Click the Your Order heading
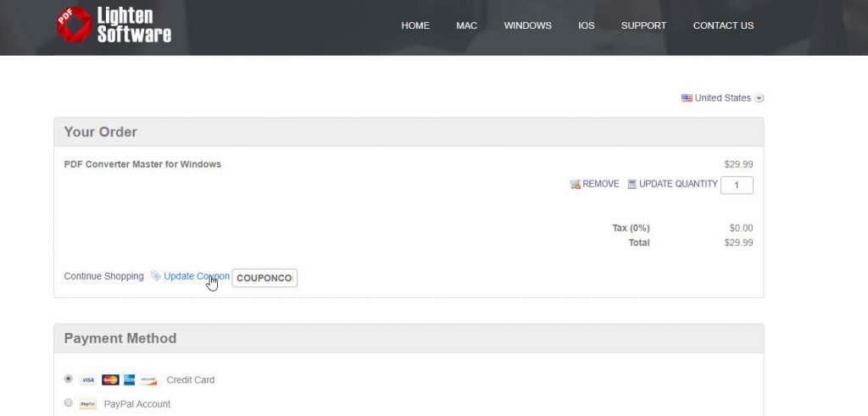Viewport: 868px width, 416px height. (x=100, y=131)
